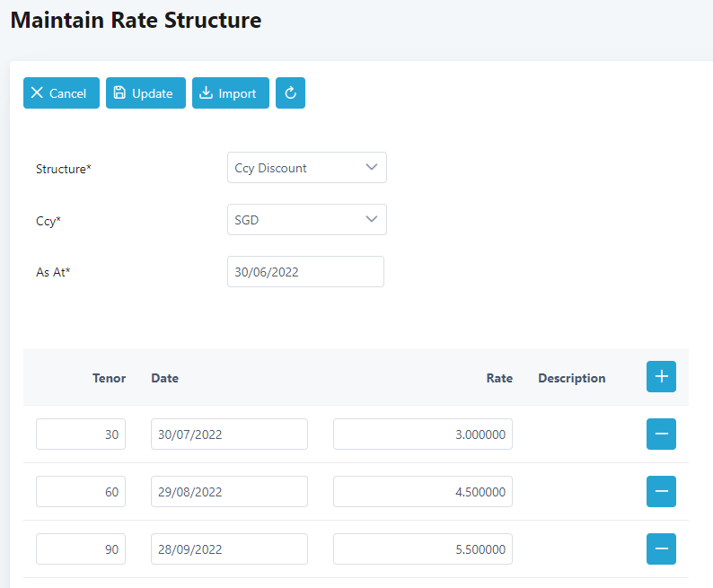
Task: Cancel editing the rate structure
Action: (x=58, y=93)
